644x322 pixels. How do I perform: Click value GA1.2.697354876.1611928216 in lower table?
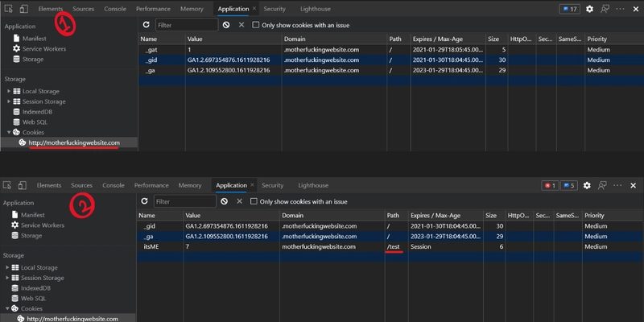click(x=227, y=226)
